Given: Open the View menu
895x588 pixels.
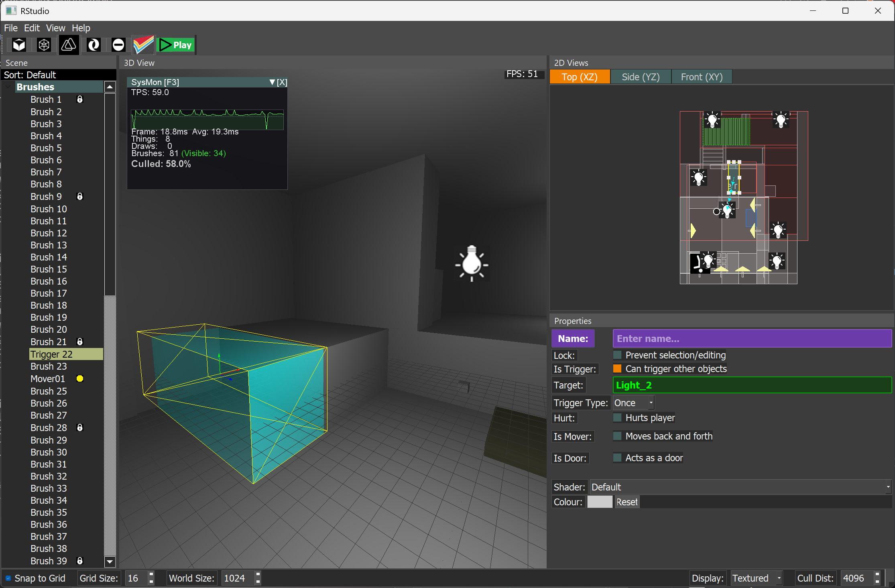Looking at the screenshot, I should point(55,28).
